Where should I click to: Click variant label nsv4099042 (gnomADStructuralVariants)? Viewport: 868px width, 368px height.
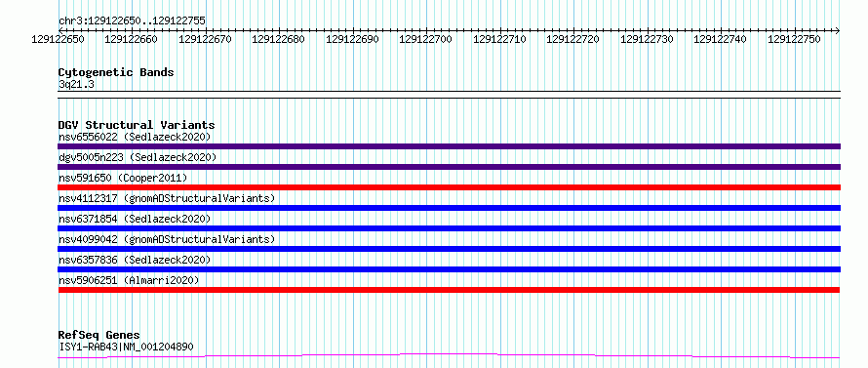tap(167, 239)
